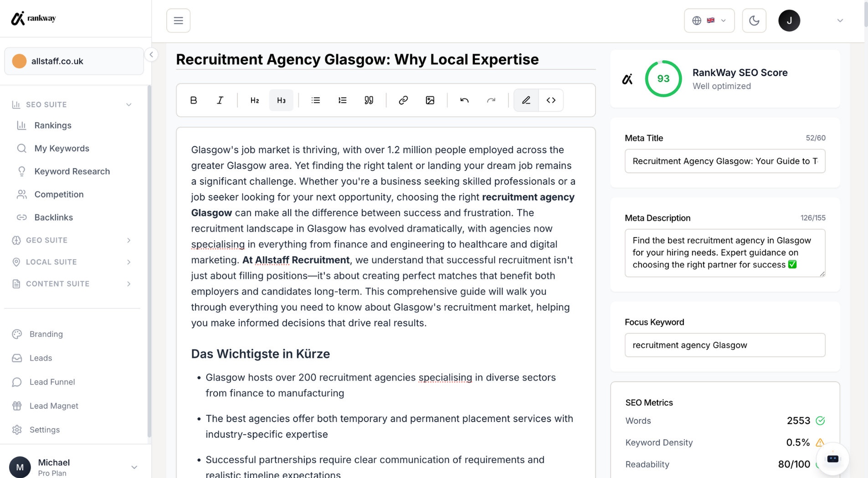Click the Keyword Density warning icon
The width and height of the screenshot is (868, 478).
tap(820, 442)
